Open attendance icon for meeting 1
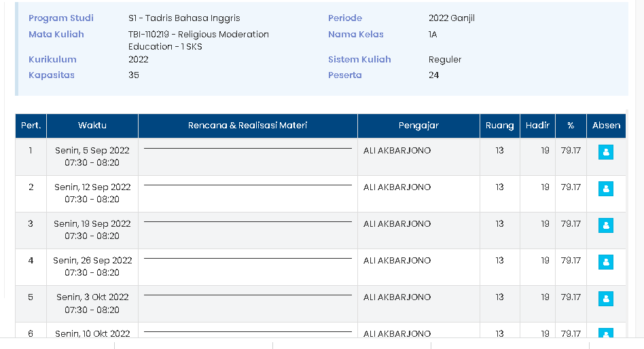 [x=606, y=152]
